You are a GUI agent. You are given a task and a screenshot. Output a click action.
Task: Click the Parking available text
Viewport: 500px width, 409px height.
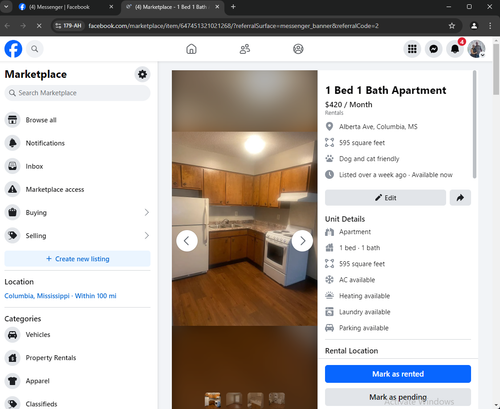point(364,328)
